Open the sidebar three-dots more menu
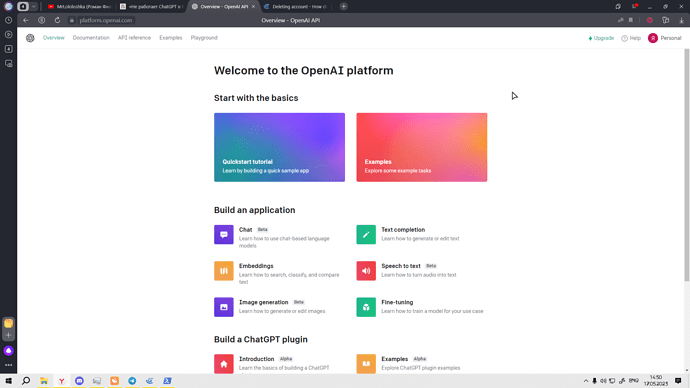The image size is (690, 388). pos(8,365)
